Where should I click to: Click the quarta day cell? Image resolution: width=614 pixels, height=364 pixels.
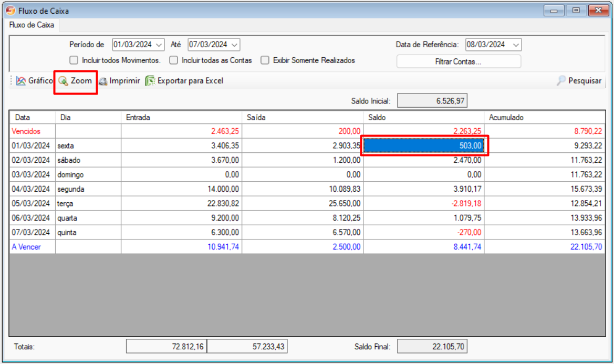88,218
